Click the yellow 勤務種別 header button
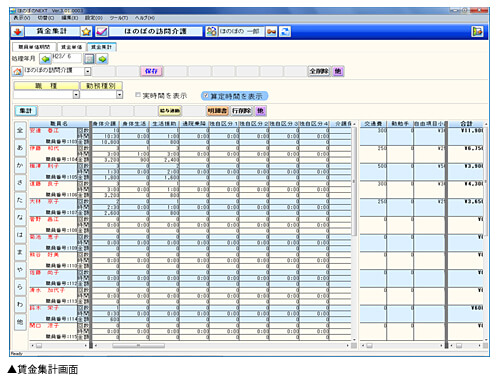Screen dimensions: 500x381 point(101,86)
